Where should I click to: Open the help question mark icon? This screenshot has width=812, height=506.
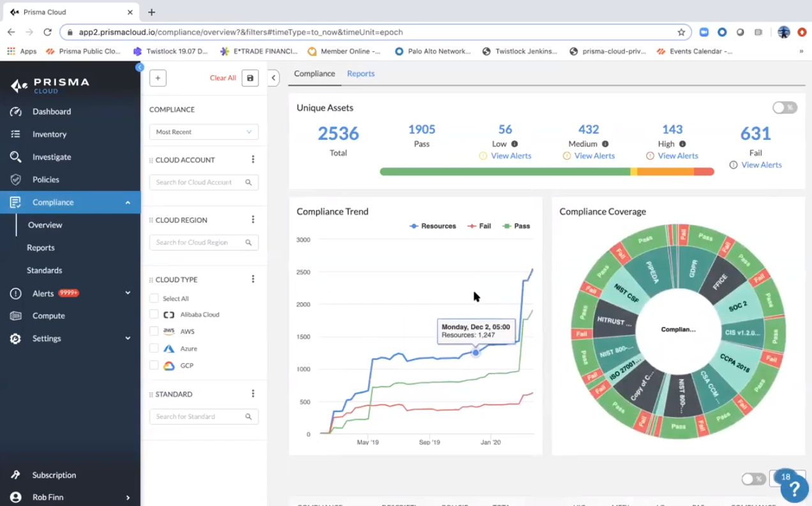click(795, 489)
